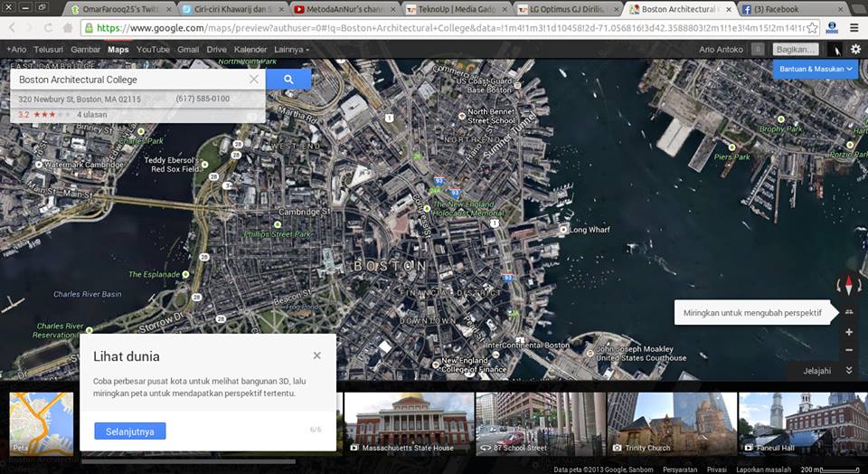Click the browser forward arrow
The height and width of the screenshot is (474, 868).
click(30, 28)
